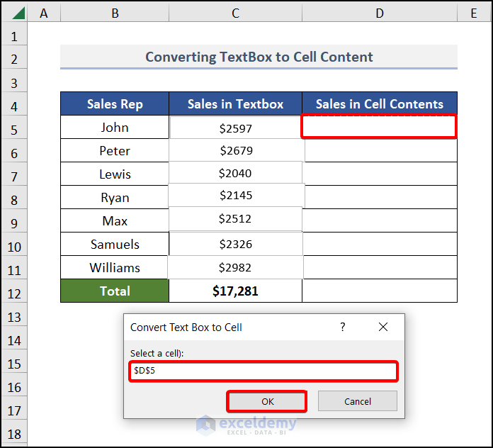Select the $17,281 total cell
Screen dimensions: 493x448
coord(235,291)
